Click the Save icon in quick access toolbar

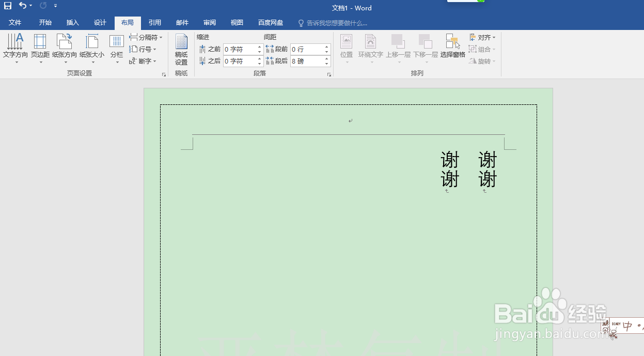[x=8, y=6]
